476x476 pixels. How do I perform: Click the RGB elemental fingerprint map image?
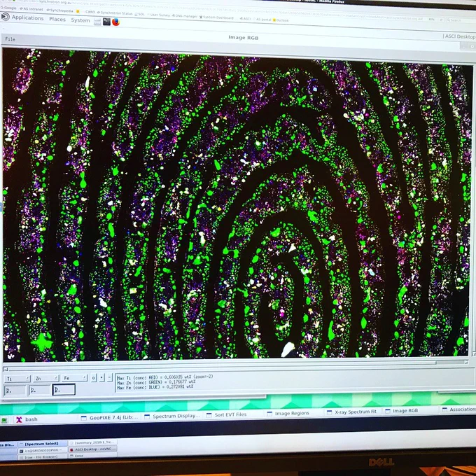(x=237, y=205)
